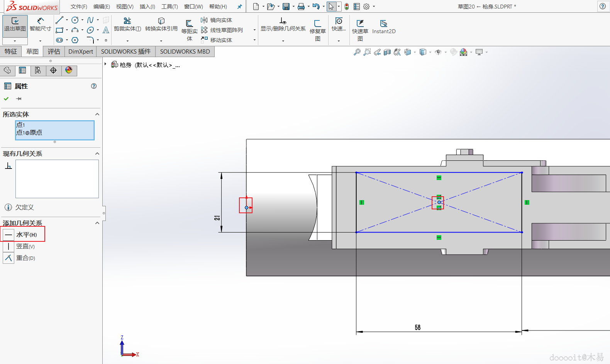Open the 工具(T) menu
Screen dimensions: 610x364
(x=169, y=7)
